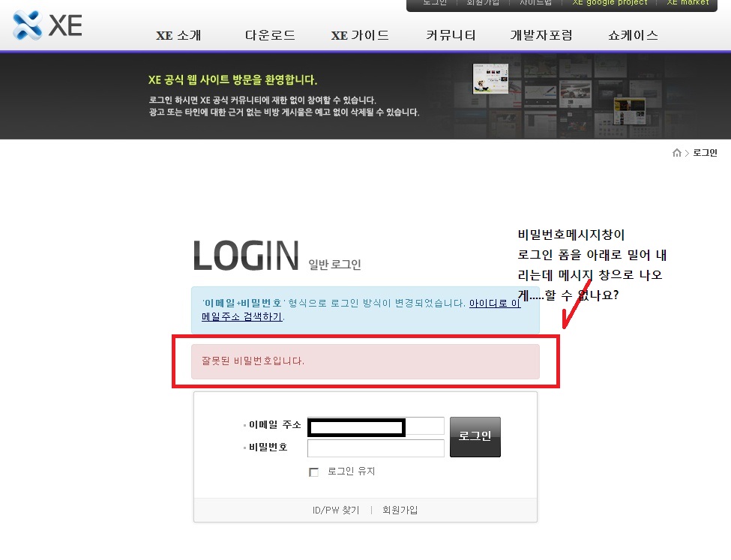731x560 pixels.
Task: Click the 로그인 link in the top bar
Action: point(436,3)
